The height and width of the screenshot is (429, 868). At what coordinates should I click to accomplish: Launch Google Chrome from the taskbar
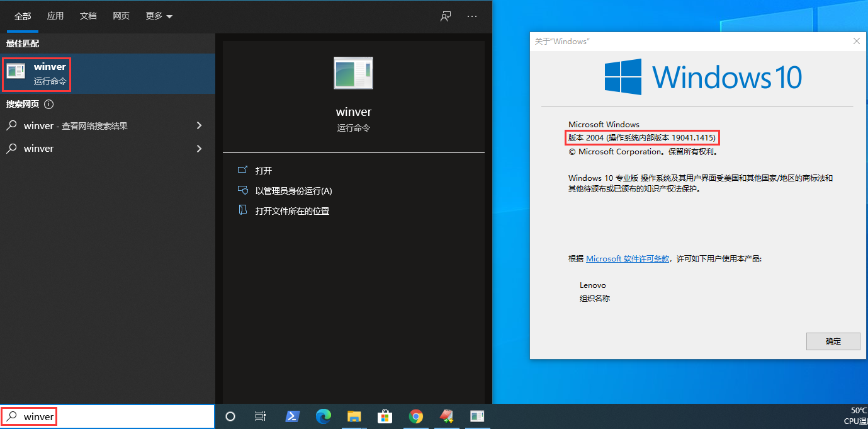tap(415, 416)
